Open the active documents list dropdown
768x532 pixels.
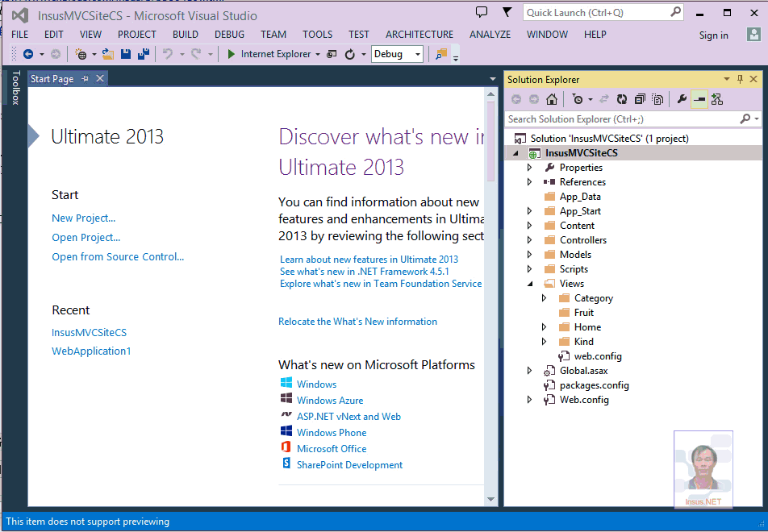(492, 79)
